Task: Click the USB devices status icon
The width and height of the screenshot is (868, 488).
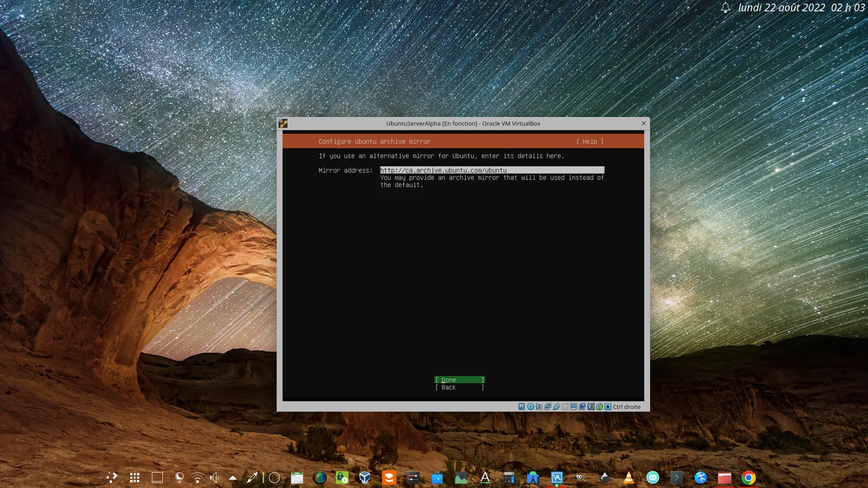Action: (556, 407)
